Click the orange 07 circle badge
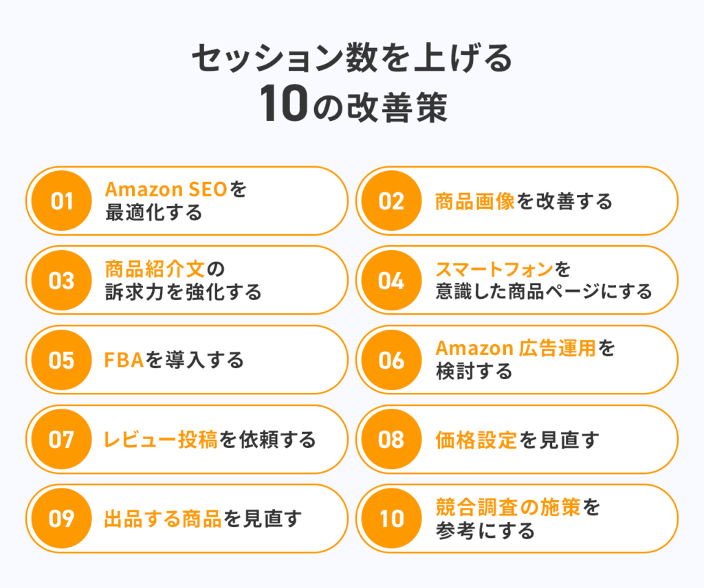 tap(61, 439)
